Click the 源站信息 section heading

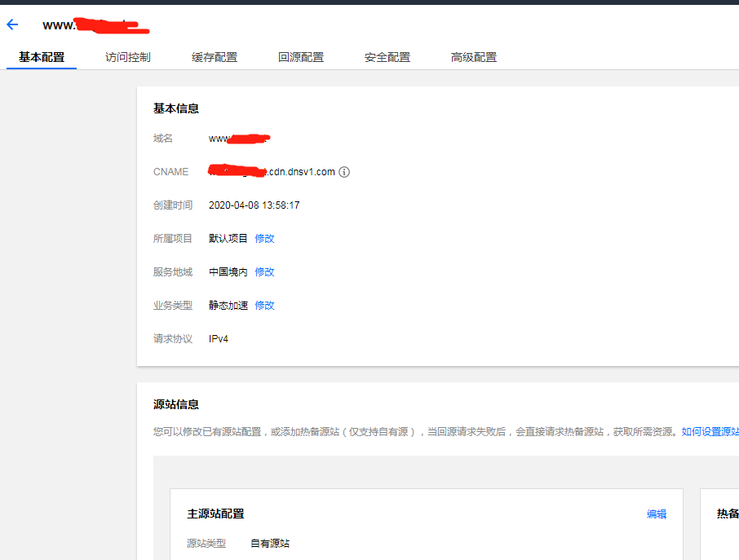click(x=176, y=404)
